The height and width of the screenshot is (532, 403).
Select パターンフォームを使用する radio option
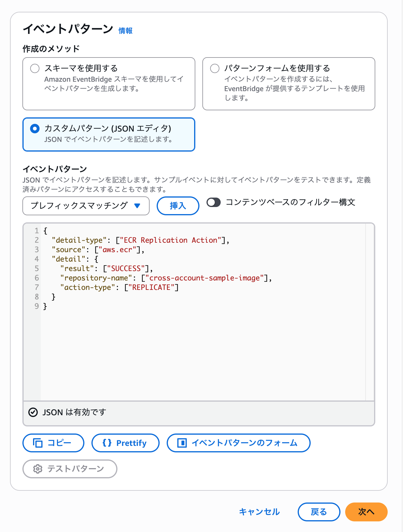(x=215, y=68)
